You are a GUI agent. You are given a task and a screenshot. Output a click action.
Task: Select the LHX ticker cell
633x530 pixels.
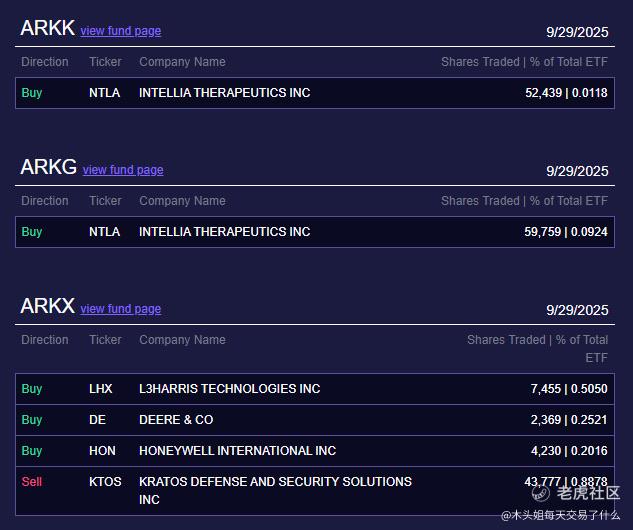click(x=101, y=389)
